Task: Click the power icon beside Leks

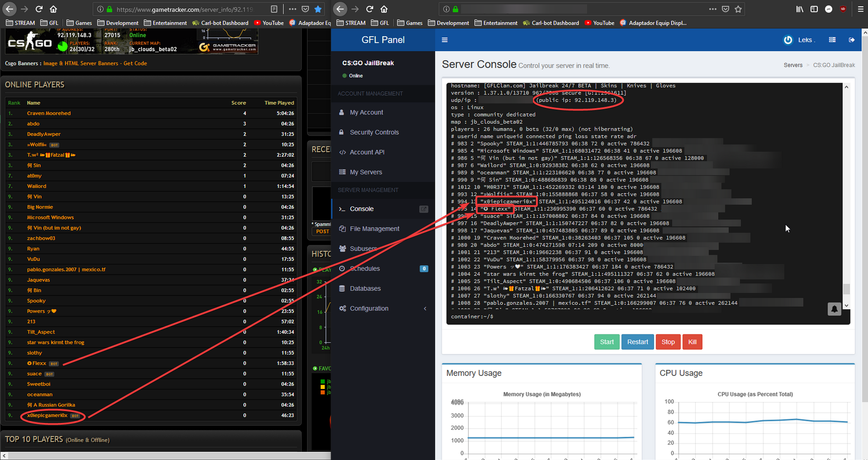Action: [788, 40]
